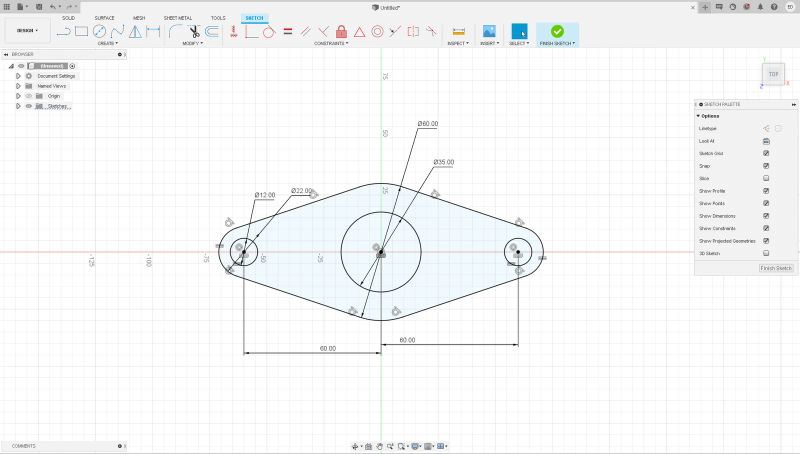
Task: Switch to the SURFACE tab
Action: click(104, 18)
